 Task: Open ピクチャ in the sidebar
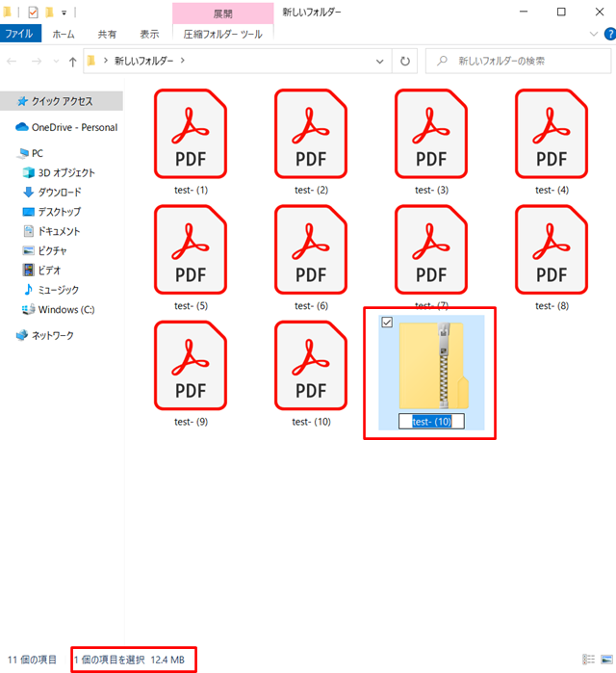[44, 250]
